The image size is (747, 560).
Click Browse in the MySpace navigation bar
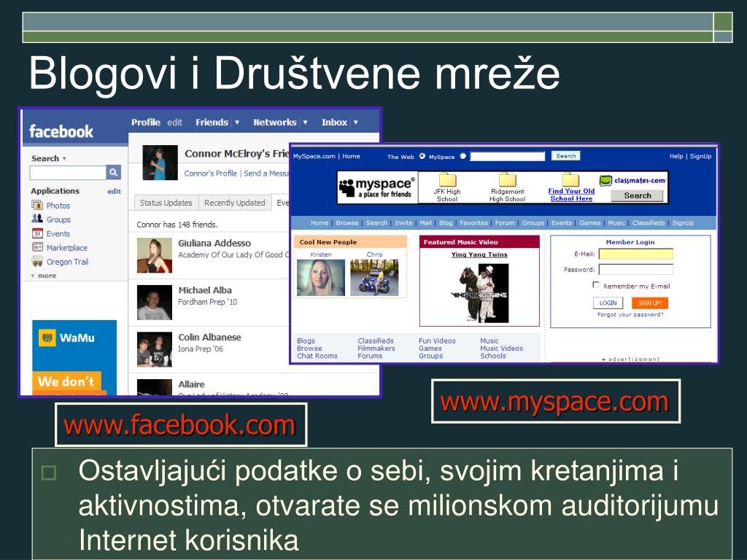coord(347,222)
